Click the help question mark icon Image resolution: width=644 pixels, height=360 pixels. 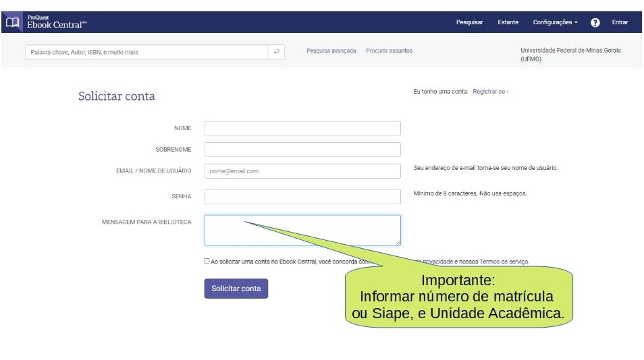[x=595, y=22]
